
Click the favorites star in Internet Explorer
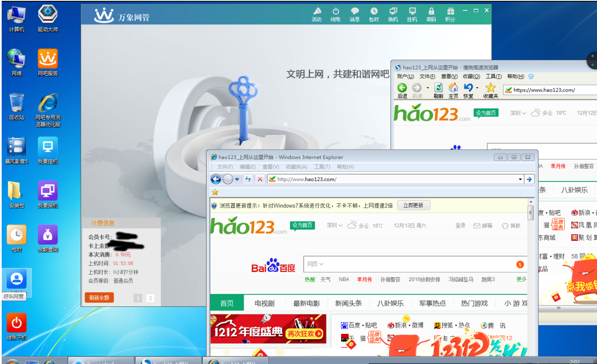[215, 192]
